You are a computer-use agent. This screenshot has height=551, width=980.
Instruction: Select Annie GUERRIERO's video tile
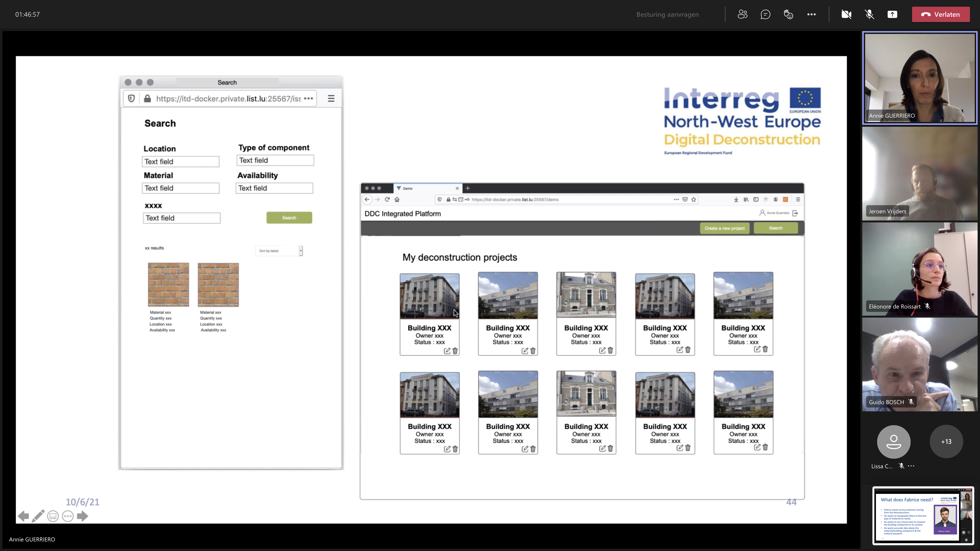[x=919, y=78]
